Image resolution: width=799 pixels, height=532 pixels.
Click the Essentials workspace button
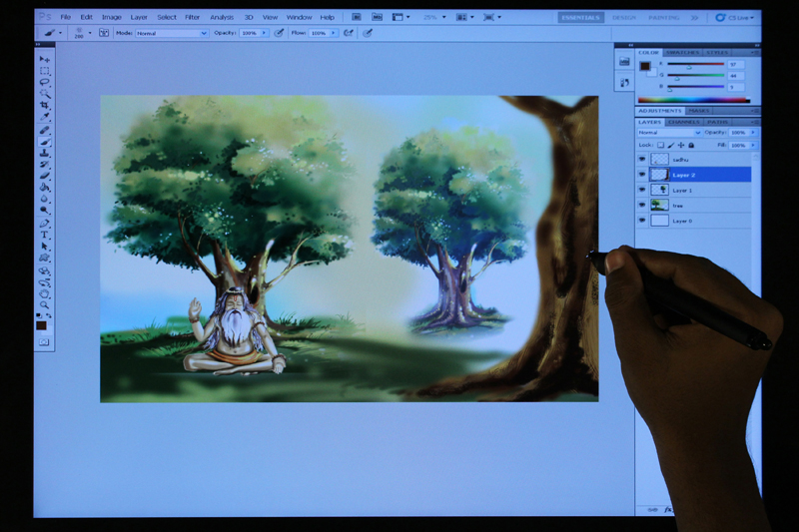580,17
